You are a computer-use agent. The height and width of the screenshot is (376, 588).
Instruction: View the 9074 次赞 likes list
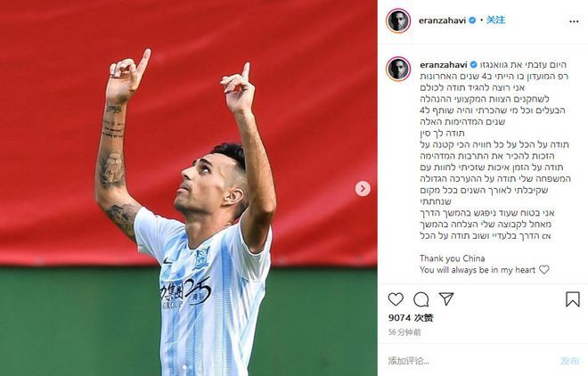[411, 318]
